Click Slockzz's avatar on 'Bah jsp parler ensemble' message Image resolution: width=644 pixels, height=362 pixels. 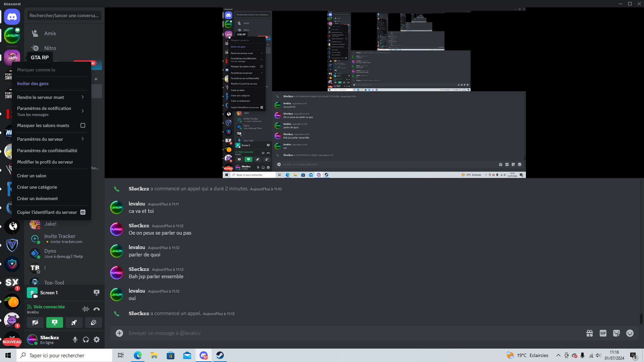[117, 273]
